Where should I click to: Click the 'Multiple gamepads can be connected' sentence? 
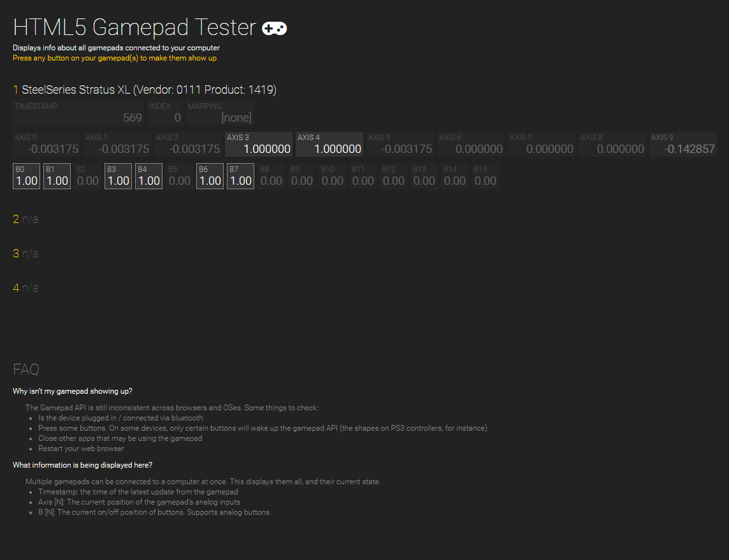(x=203, y=482)
